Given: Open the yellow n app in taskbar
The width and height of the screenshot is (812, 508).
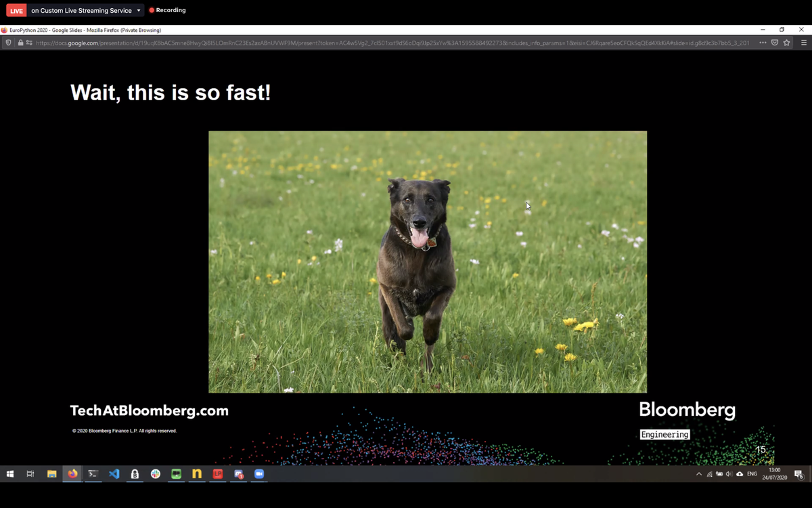Looking at the screenshot, I should pos(197,474).
